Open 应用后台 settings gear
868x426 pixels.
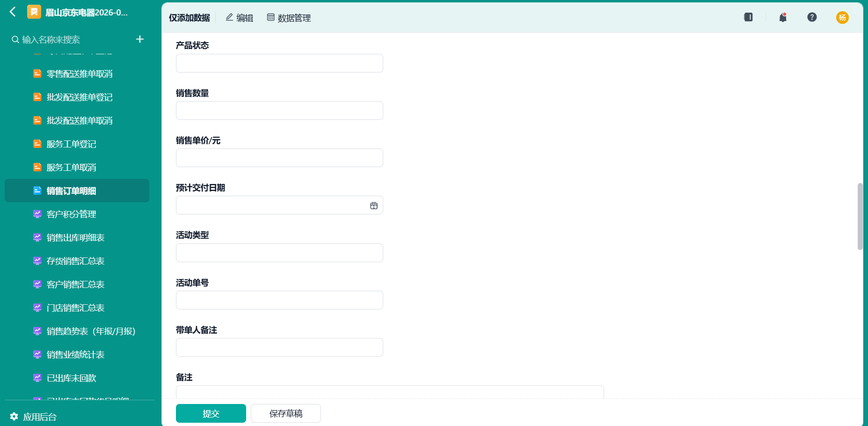coord(14,416)
